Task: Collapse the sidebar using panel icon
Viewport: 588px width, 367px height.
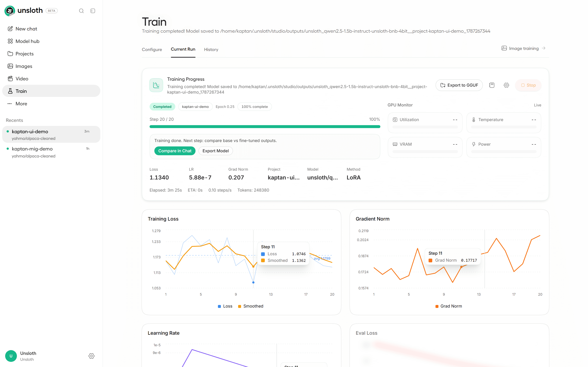Action: [x=93, y=11]
